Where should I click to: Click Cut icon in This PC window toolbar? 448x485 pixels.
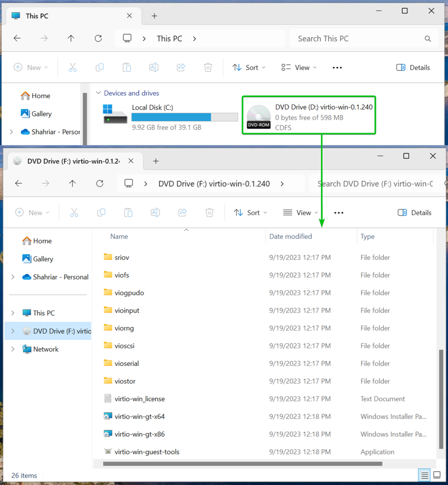coord(72,67)
